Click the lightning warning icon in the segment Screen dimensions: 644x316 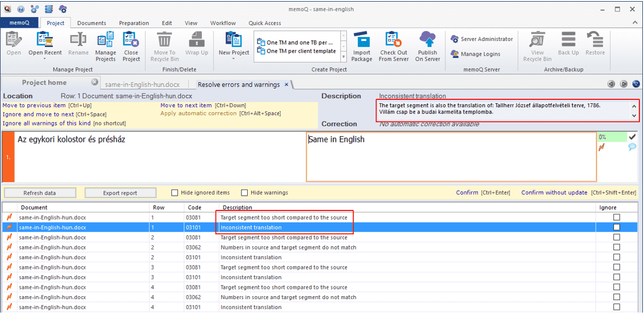click(601, 147)
